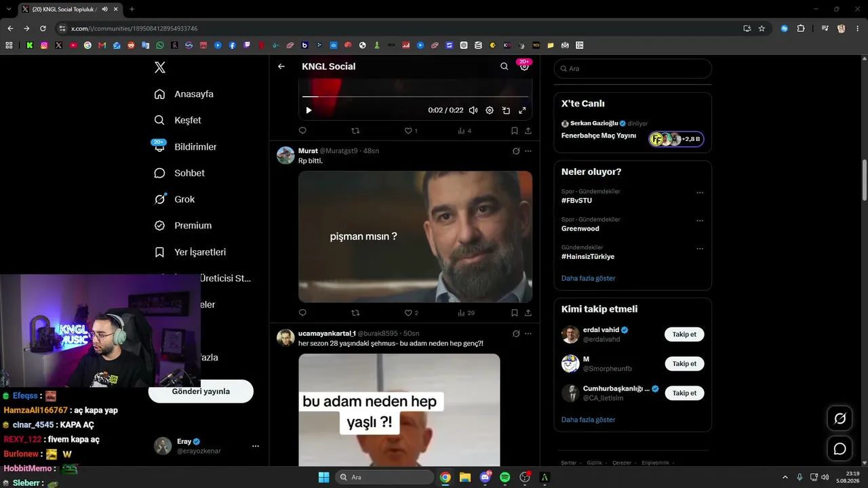Screen dimensions: 868x488
Task: Bookmark this page with the star
Action: [762, 28]
